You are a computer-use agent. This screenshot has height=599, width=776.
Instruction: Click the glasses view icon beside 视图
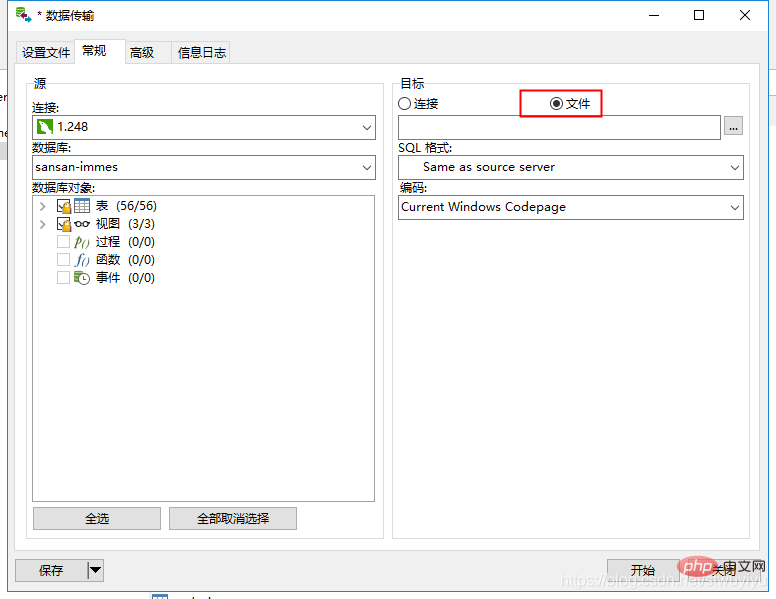point(82,224)
